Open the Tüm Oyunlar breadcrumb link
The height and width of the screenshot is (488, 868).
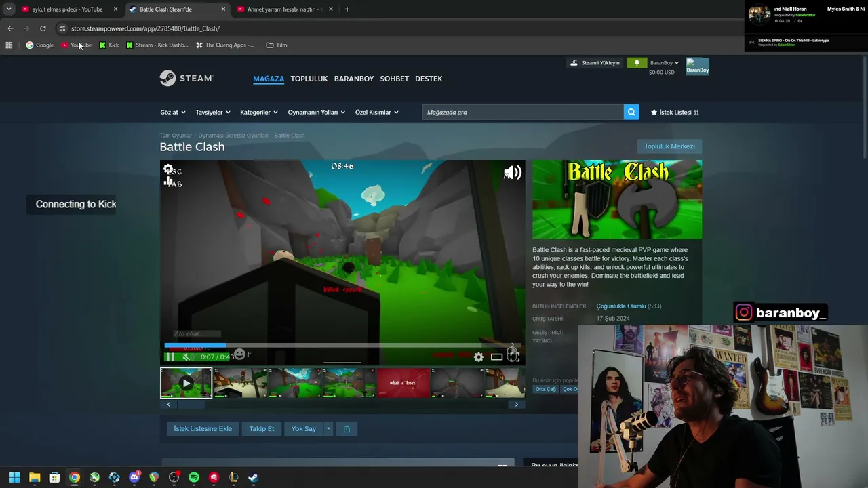[x=176, y=136]
